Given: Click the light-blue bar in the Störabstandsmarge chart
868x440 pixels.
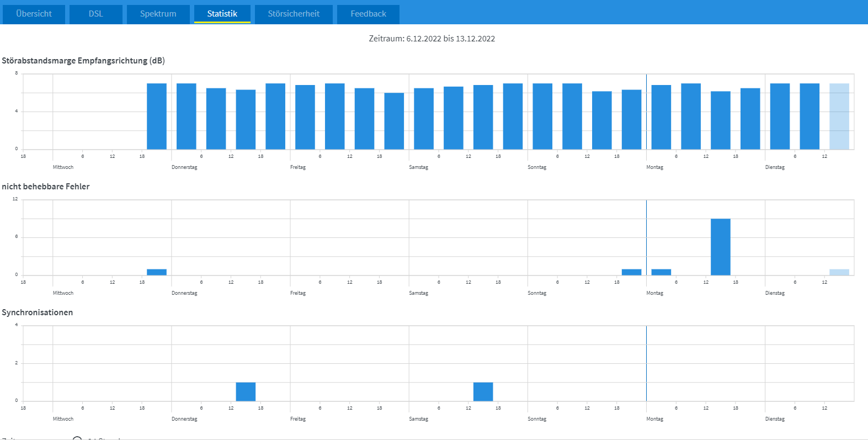Looking at the screenshot, I should pyautogui.click(x=839, y=116).
